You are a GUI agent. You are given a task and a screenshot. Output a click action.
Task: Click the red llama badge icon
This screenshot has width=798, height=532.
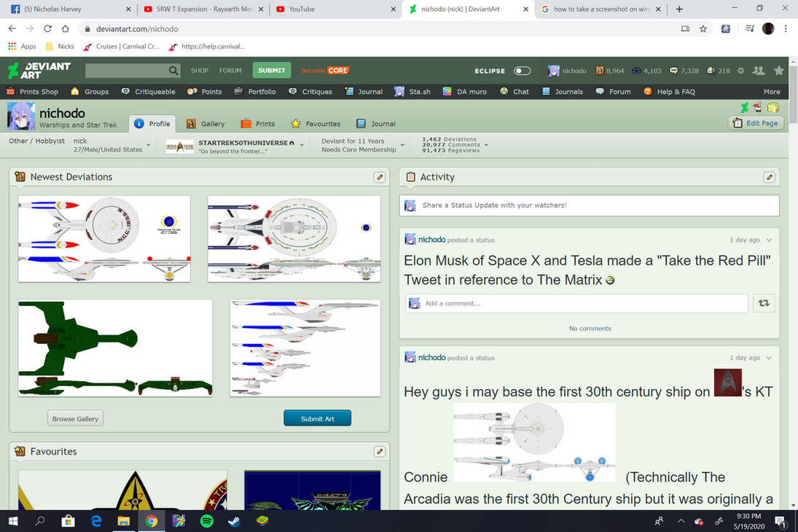[x=758, y=107]
